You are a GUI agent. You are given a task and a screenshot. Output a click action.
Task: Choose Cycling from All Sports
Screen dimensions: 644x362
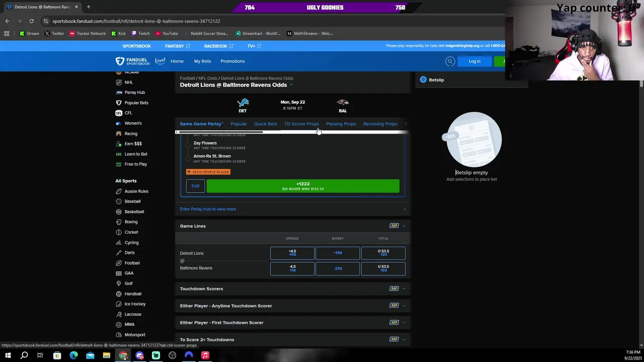[x=131, y=242]
